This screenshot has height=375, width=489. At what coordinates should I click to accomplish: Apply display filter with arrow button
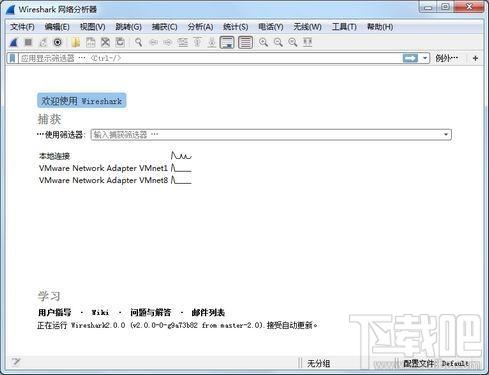coord(410,58)
